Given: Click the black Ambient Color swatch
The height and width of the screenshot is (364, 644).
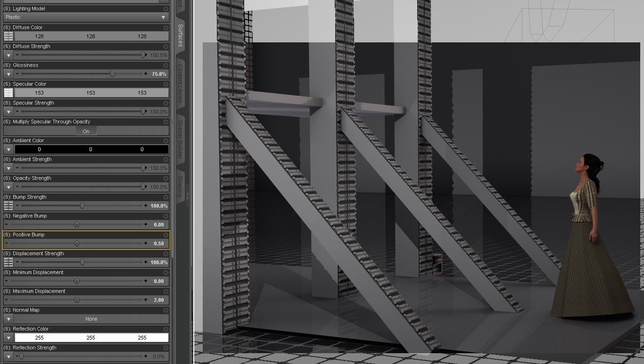Looking at the screenshot, I should [x=91, y=149].
